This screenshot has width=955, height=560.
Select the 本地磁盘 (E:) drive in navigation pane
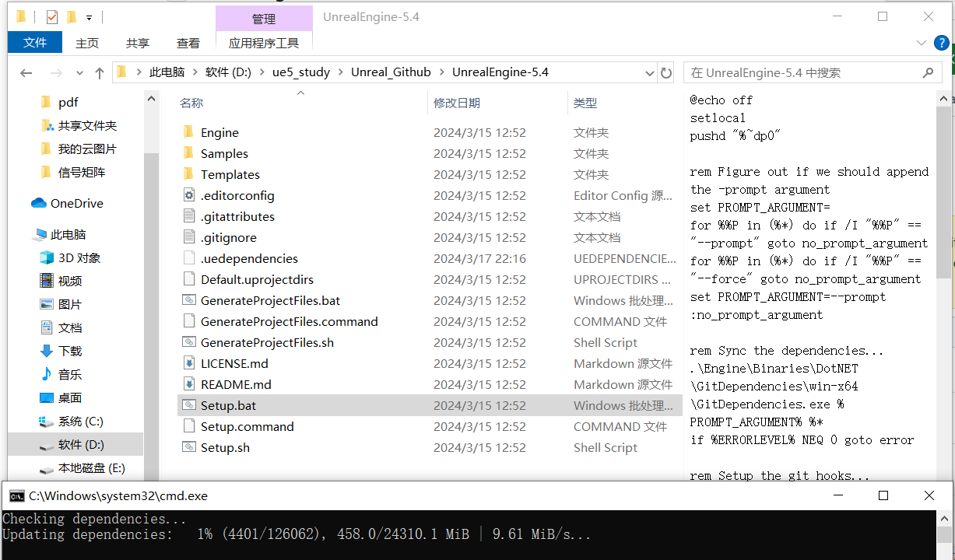click(82, 467)
